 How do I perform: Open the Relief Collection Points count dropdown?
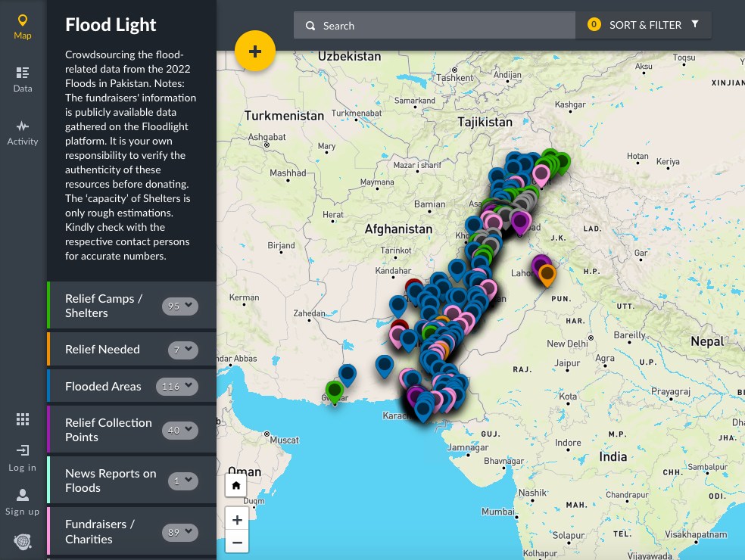(x=180, y=430)
